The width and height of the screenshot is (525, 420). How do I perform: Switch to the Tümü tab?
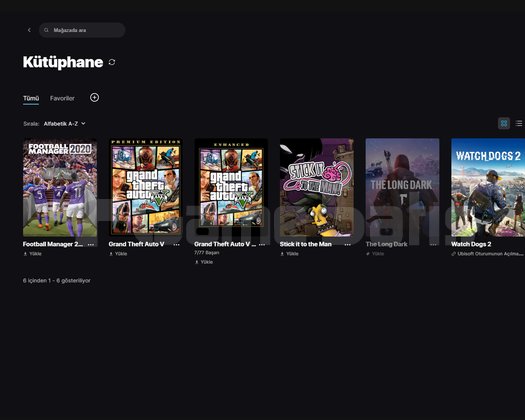tap(31, 98)
